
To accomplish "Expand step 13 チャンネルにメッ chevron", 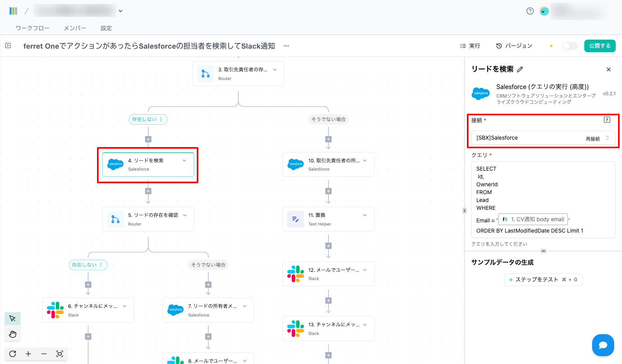I will [365, 325].
